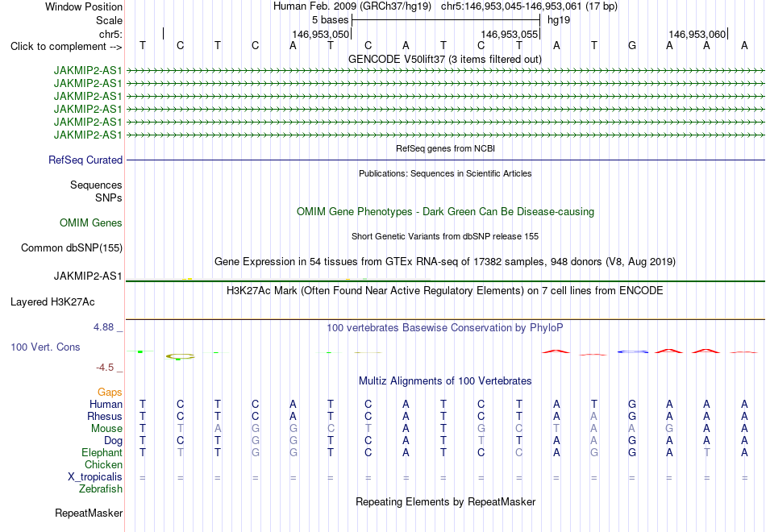Click 'Multiz Alignments of 100 Vertebrates' title
The height and width of the screenshot is (532, 766).
445,381
